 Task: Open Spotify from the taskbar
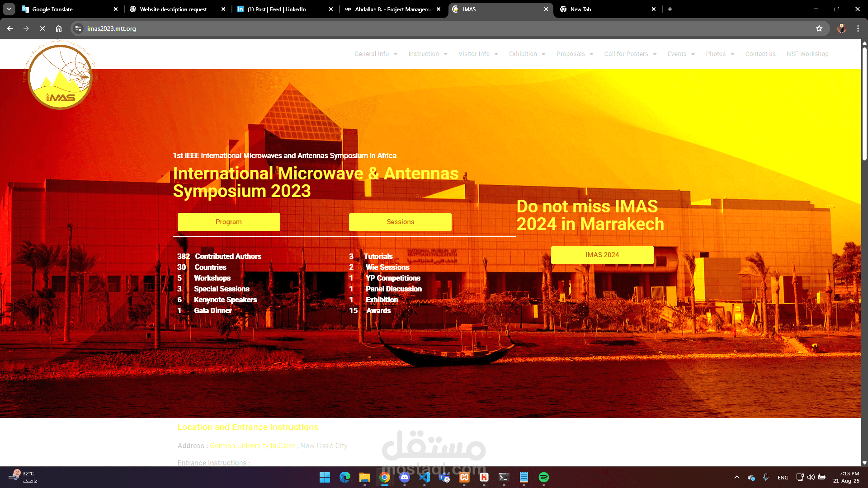(x=544, y=477)
